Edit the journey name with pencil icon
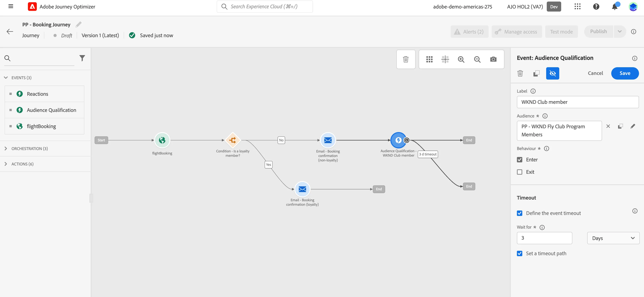The image size is (644, 297). 79,24
